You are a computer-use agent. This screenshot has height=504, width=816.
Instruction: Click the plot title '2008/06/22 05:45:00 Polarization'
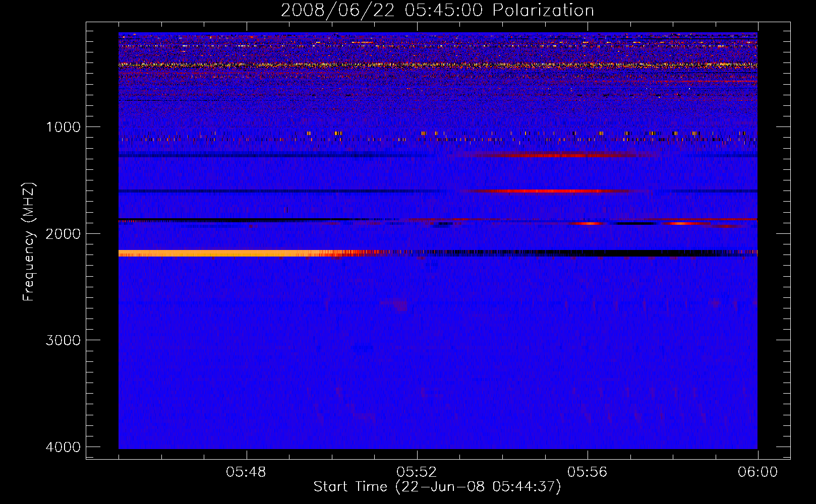tap(437, 10)
